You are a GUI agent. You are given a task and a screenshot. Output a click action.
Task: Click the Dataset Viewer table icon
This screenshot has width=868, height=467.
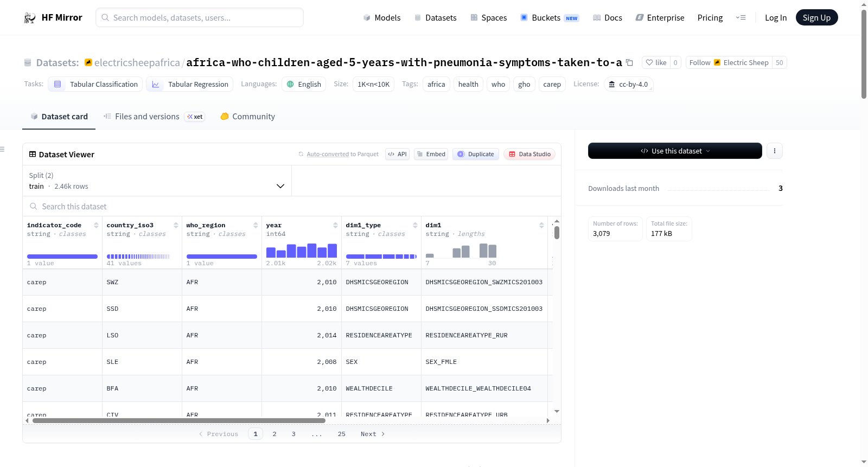click(33, 154)
